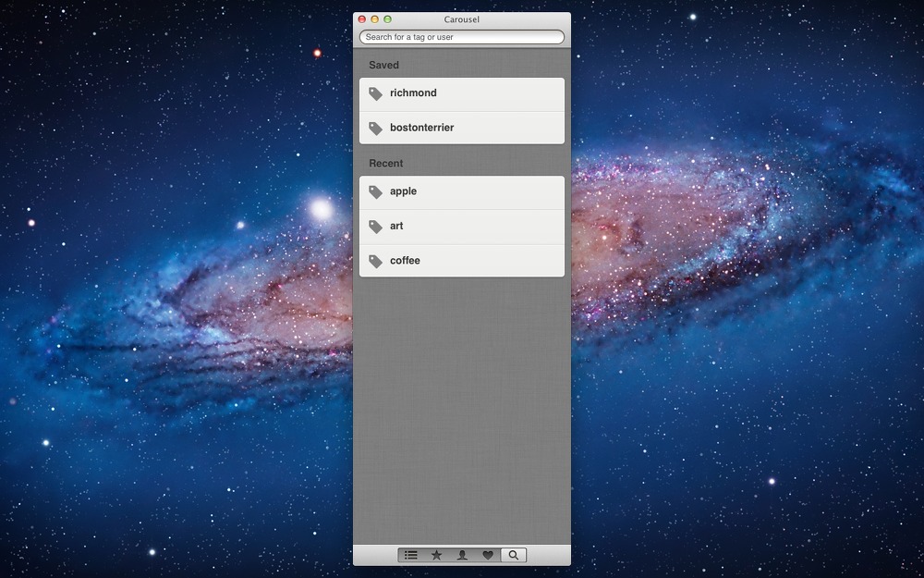The width and height of the screenshot is (924, 578).
Task: Click the tag icon beside apple
Action: [375, 191]
